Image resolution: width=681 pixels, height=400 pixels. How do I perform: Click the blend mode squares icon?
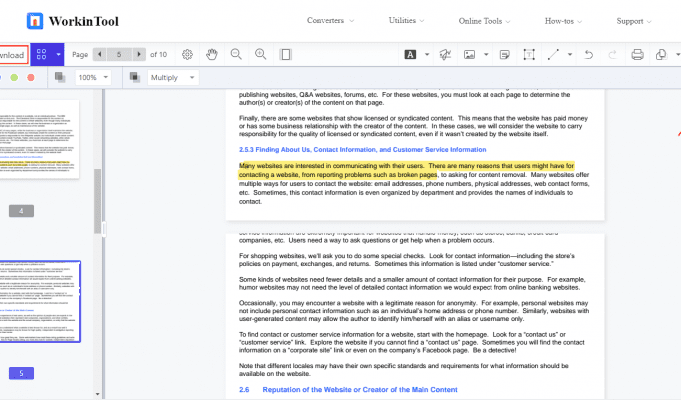[135, 77]
